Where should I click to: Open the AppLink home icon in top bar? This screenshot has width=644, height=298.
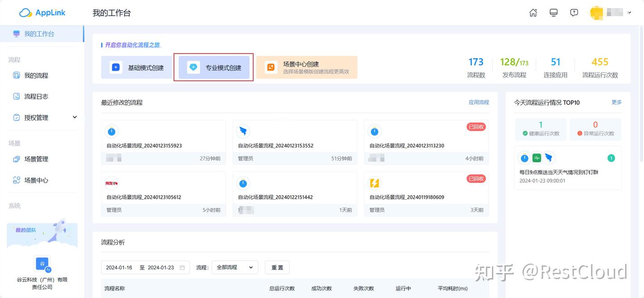(x=533, y=13)
